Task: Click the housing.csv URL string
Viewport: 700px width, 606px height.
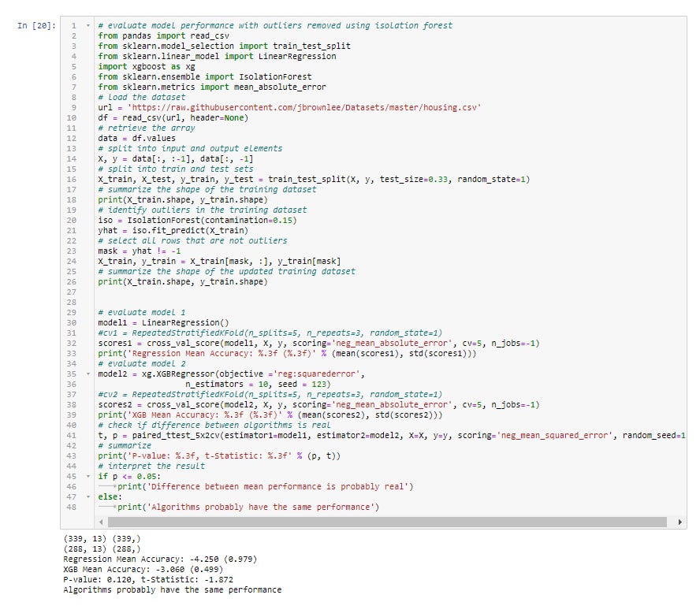Action: tap(304, 107)
